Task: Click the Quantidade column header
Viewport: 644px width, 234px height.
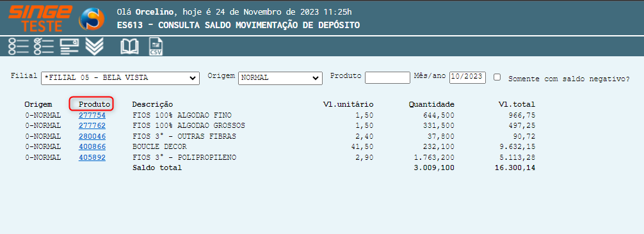Action: click(431, 104)
